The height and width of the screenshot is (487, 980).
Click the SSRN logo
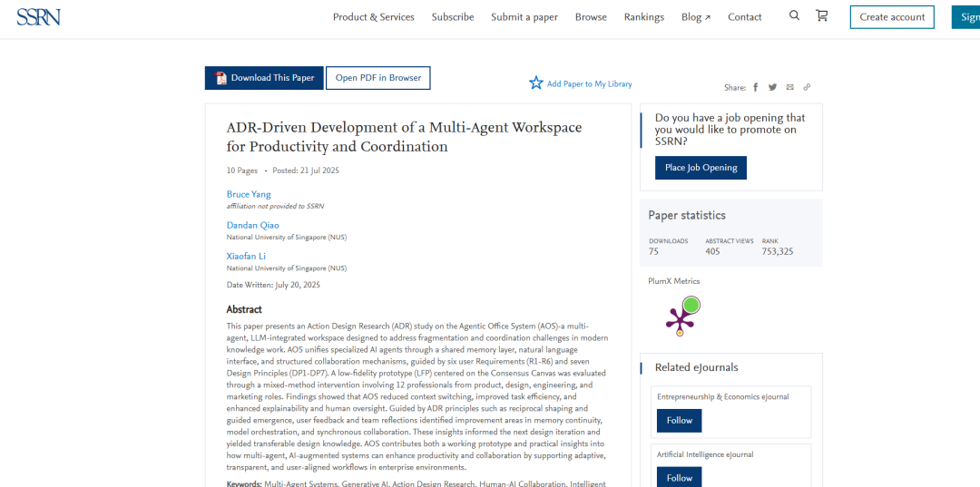38,17
